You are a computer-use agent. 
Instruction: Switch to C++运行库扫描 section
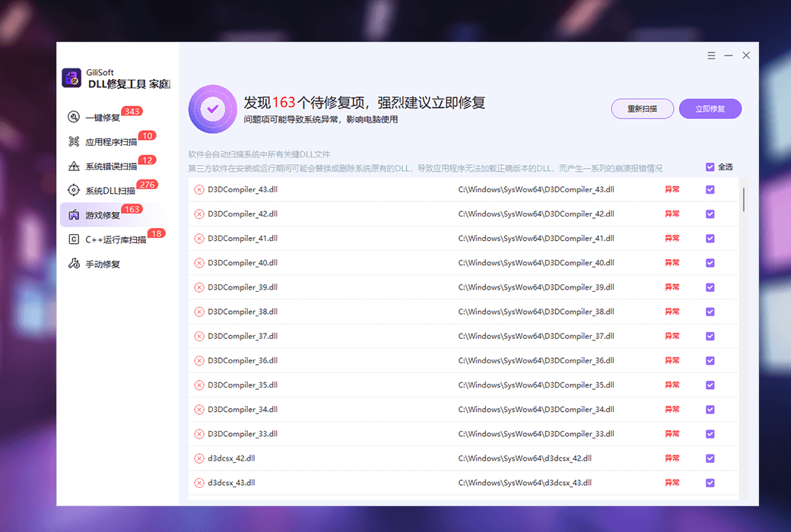[x=116, y=239]
